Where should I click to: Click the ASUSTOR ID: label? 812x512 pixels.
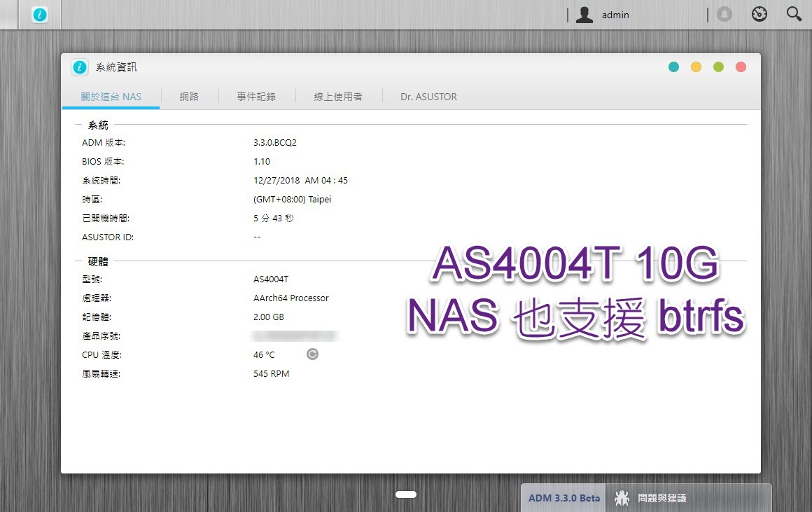(x=108, y=237)
